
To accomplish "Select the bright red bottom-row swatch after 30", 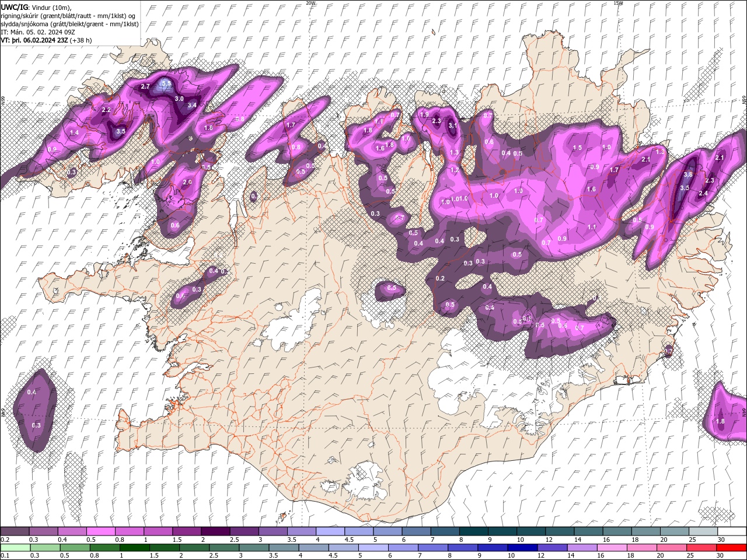I will click(x=731, y=547).
